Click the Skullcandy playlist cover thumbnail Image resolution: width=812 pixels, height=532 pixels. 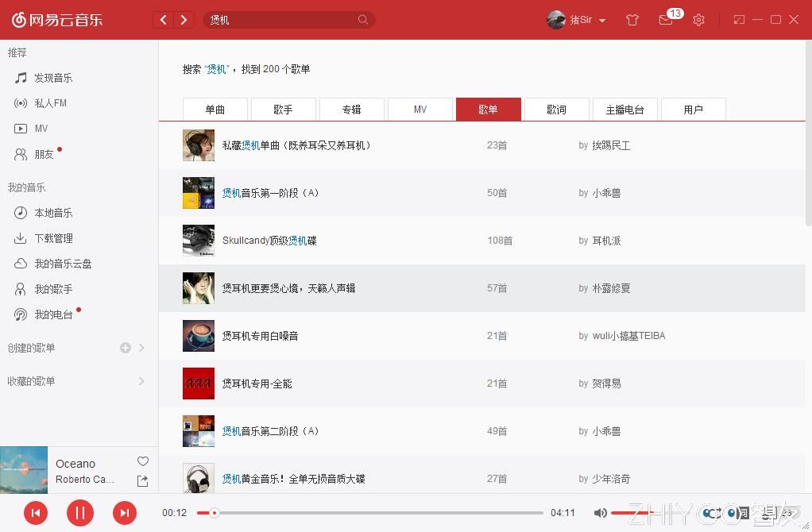198,241
